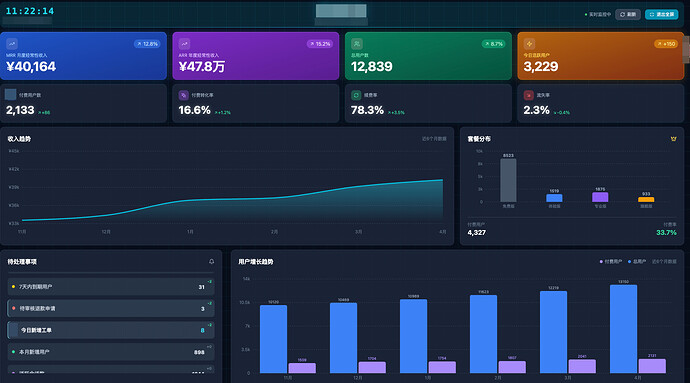Click the 付费用户 legend marker
This screenshot has width=690, height=383.
pos(601,261)
